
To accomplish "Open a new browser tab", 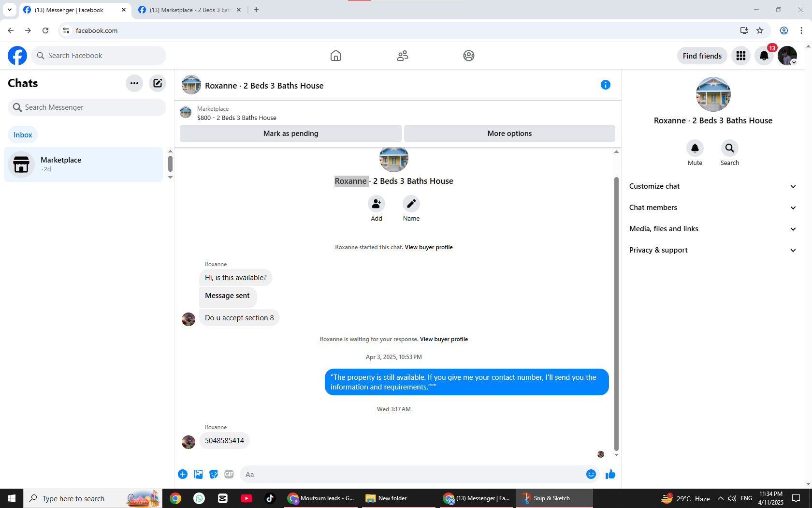I will 256,10.
